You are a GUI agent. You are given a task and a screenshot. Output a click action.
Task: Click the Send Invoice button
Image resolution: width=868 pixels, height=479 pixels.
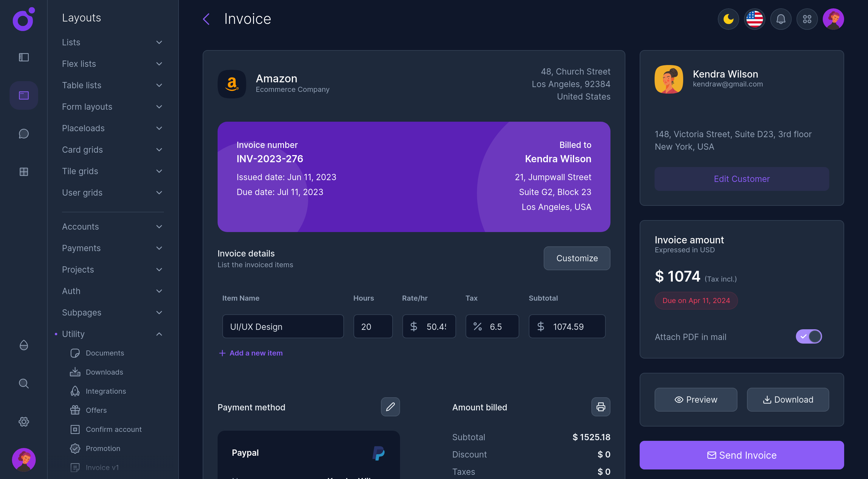[x=742, y=455]
